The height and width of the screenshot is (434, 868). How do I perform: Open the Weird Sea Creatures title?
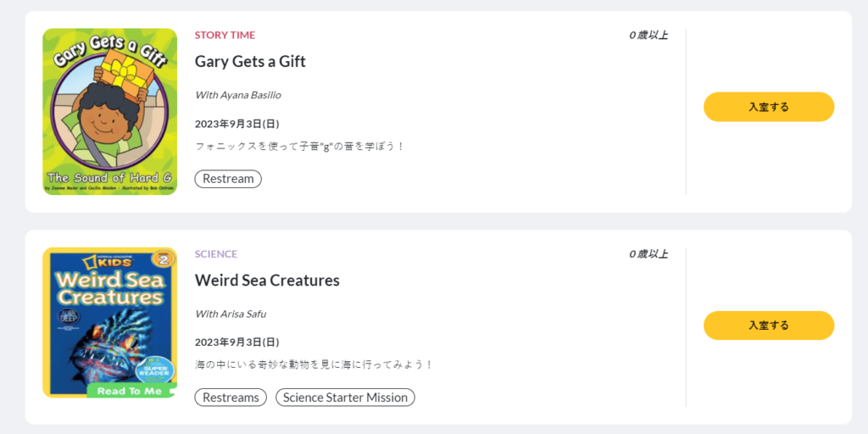(x=267, y=280)
